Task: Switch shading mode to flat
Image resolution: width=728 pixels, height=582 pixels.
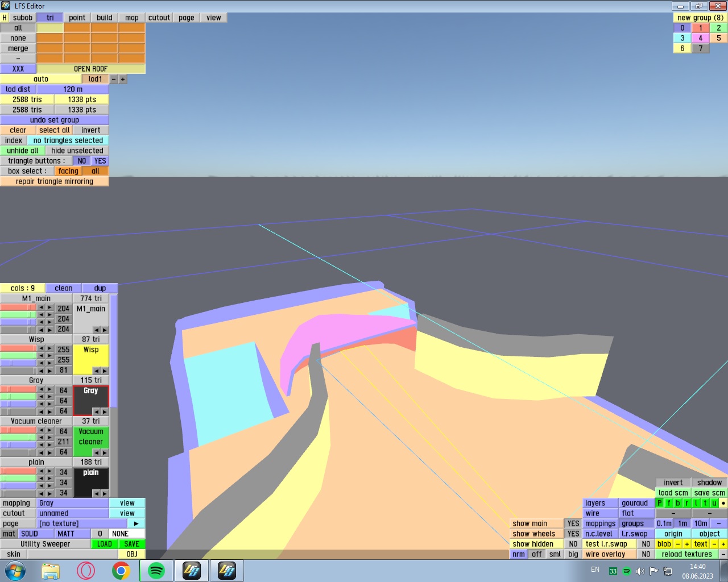Action: (628, 513)
